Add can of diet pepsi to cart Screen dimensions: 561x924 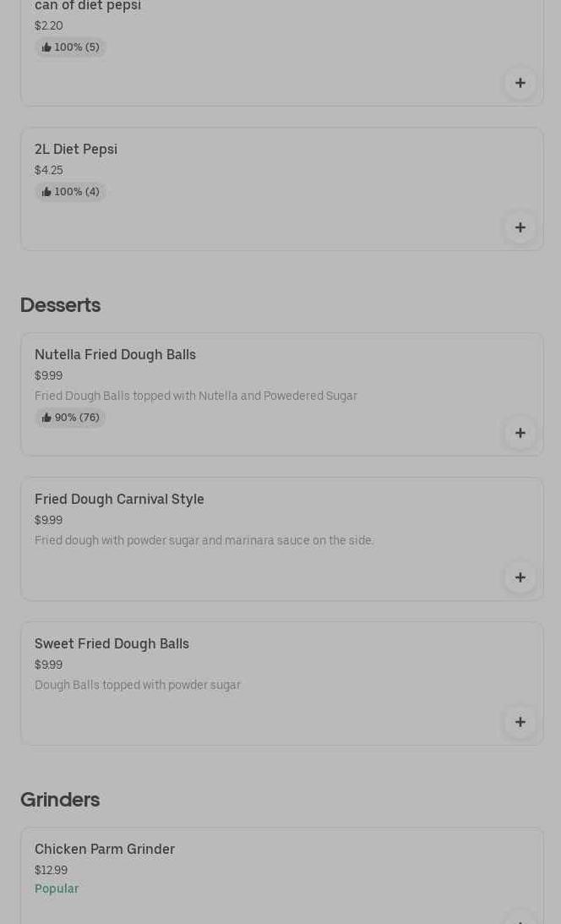pos(520,83)
